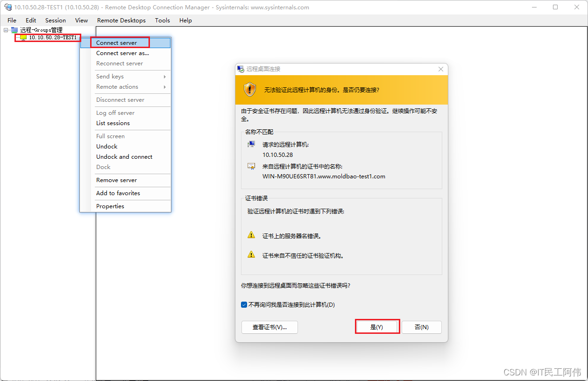Click the 否(N) button to decline
The height and width of the screenshot is (381, 588).
point(421,327)
